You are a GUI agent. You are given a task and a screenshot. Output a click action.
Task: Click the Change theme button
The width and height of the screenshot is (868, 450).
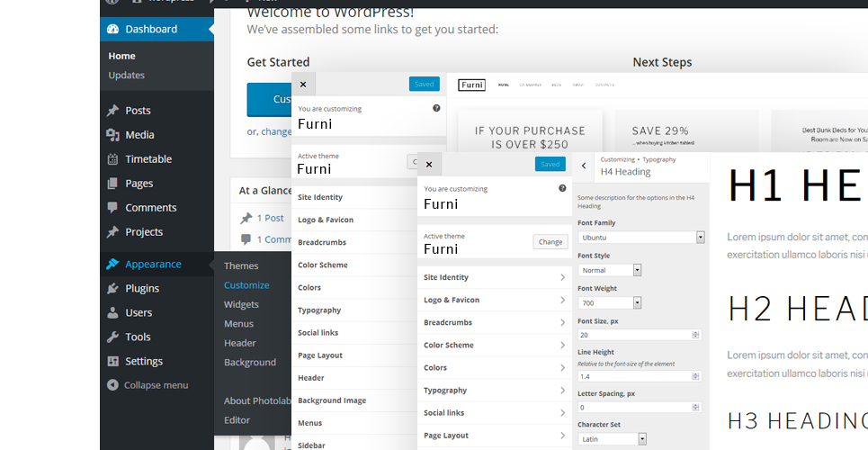pyautogui.click(x=550, y=242)
